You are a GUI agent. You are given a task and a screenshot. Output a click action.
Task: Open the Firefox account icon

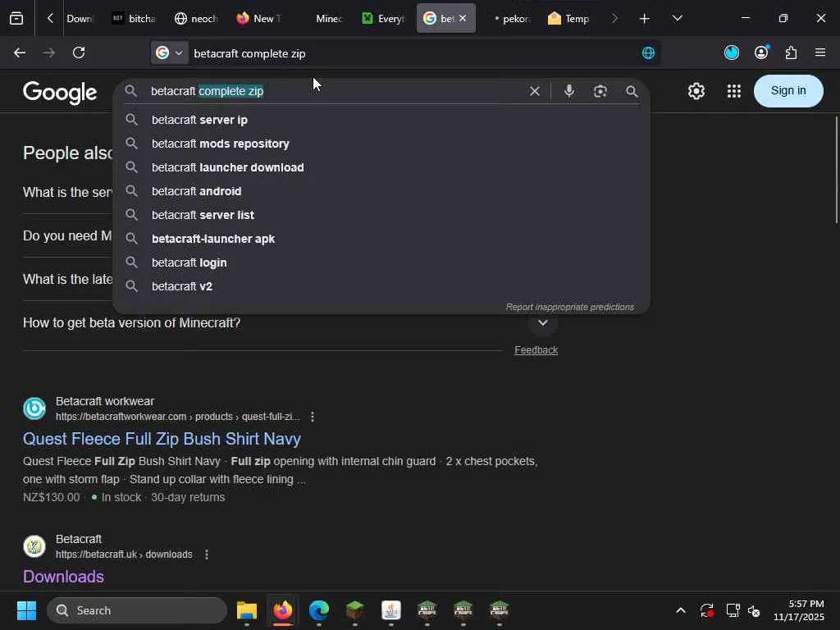click(761, 52)
